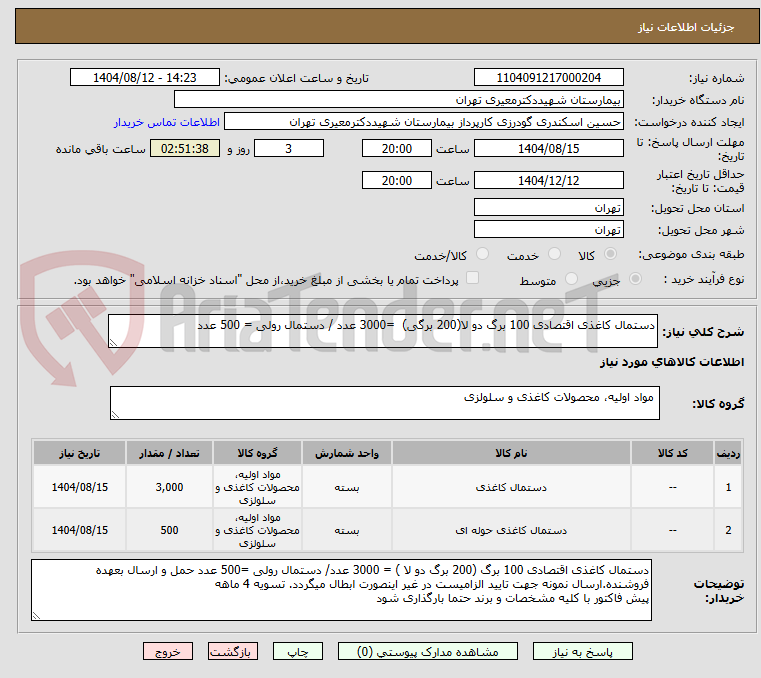Toggle the 'اسناد خزانه اسلامی' payment checkbox
The image size is (761, 678).
[472, 278]
